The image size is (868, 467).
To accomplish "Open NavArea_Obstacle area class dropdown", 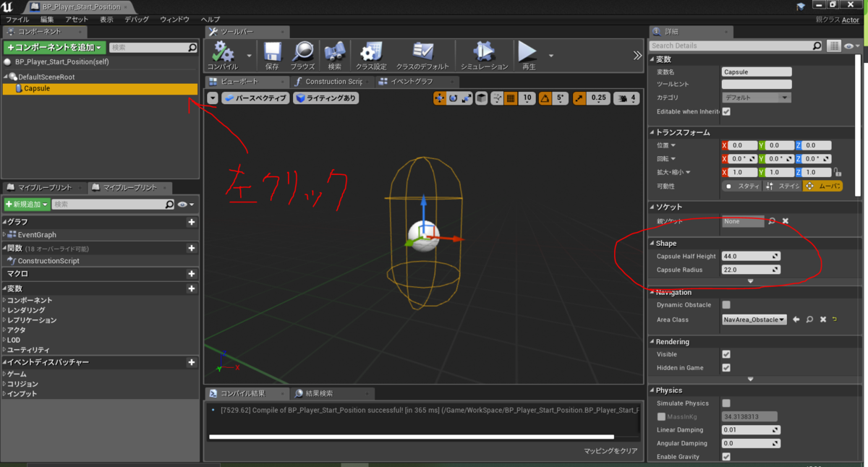I will pyautogui.click(x=754, y=320).
